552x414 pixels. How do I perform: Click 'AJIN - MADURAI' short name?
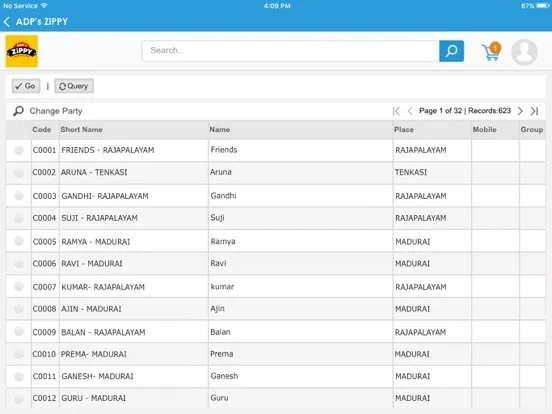click(91, 309)
